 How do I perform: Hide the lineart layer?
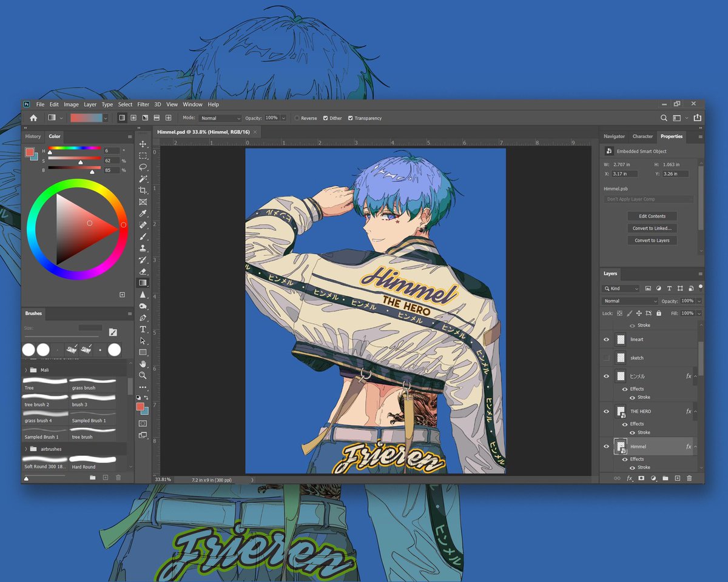pyautogui.click(x=606, y=340)
